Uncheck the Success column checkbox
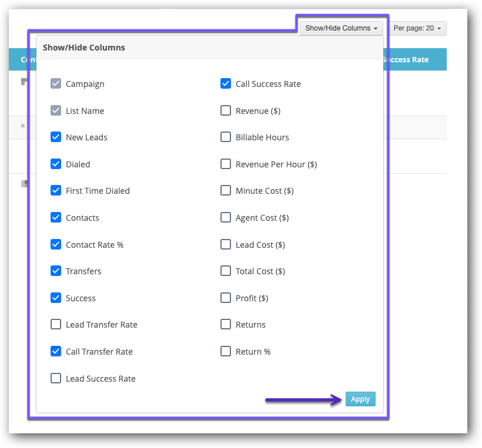The height and width of the screenshot is (448, 482). (56, 298)
